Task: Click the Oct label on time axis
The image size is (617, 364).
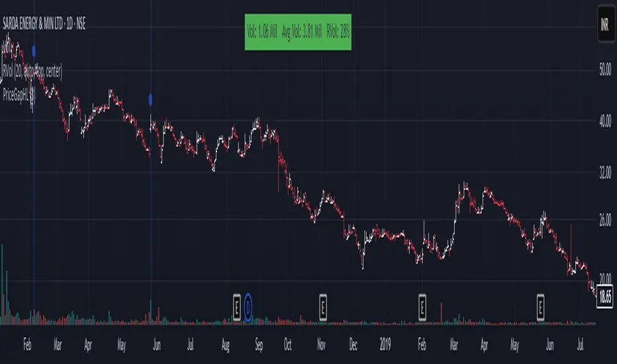Action: [287, 345]
